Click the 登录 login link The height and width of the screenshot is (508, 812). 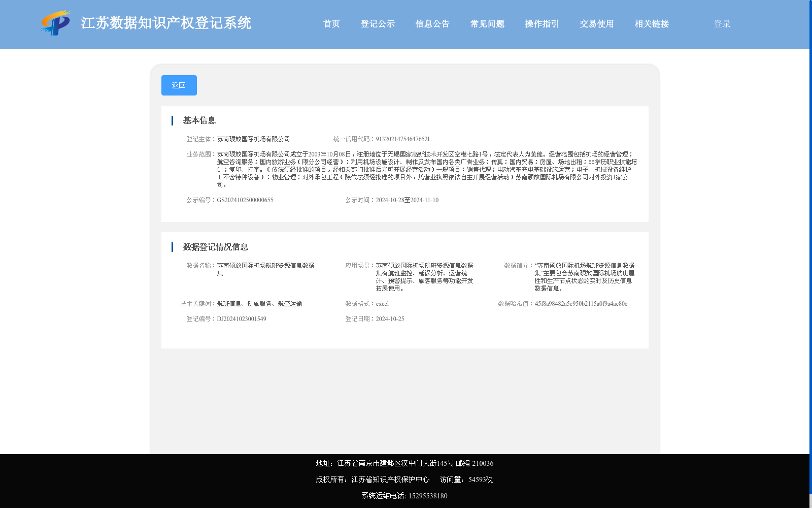[722, 24]
